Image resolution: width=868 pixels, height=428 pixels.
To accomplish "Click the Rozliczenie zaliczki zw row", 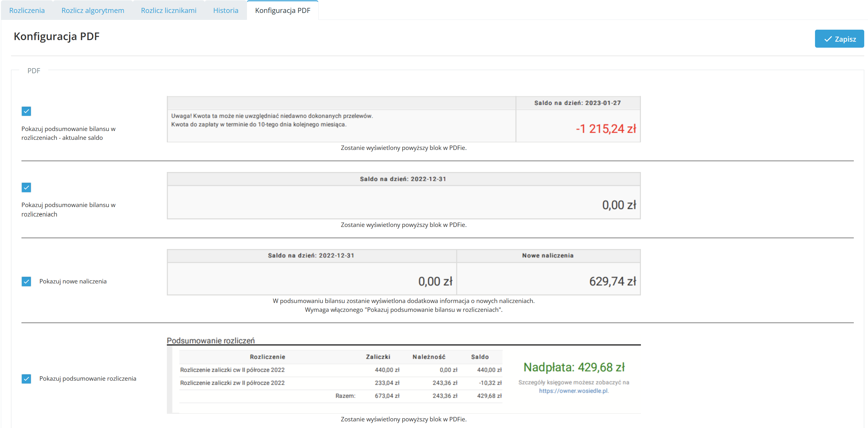I will [x=232, y=383].
